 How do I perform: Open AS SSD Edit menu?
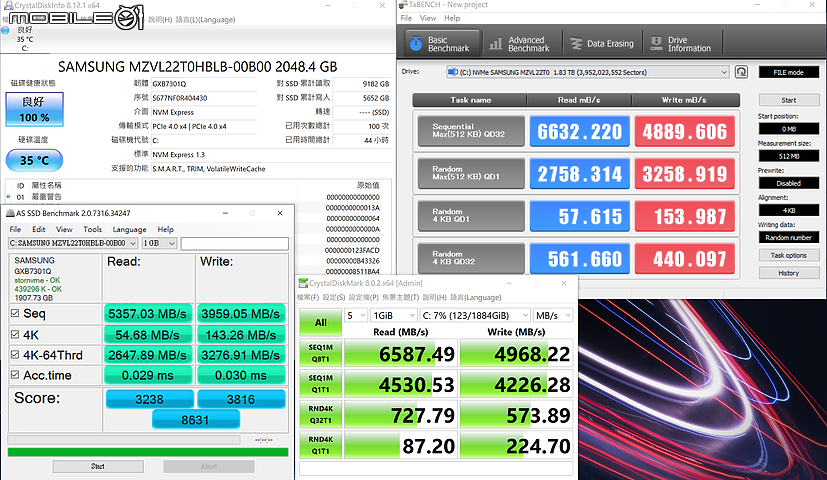click(39, 229)
